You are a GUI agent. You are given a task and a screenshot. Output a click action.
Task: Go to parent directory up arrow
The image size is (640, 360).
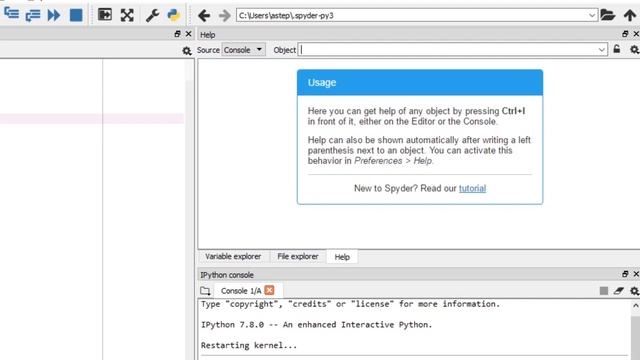point(630,16)
